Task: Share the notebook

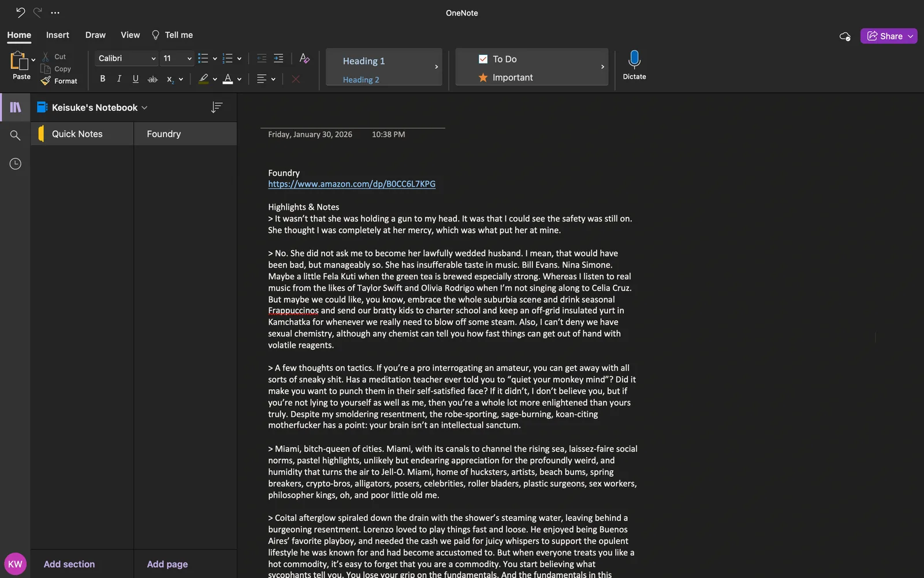Action: click(x=884, y=36)
